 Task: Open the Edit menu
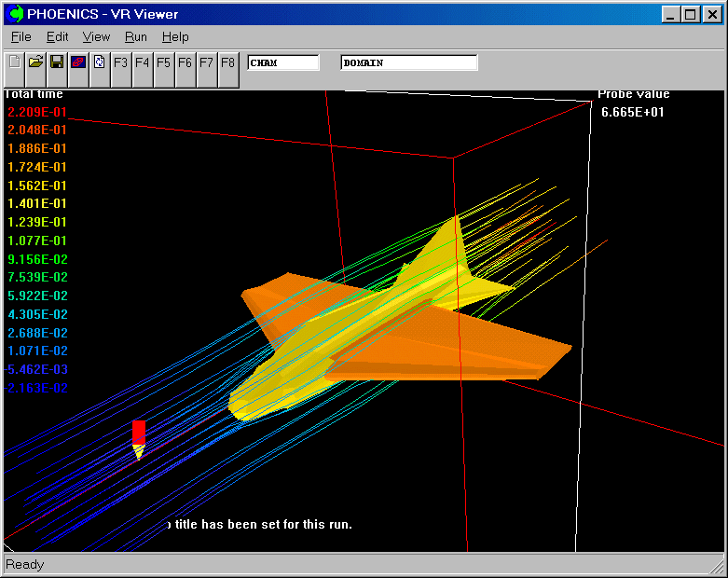tap(58, 37)
